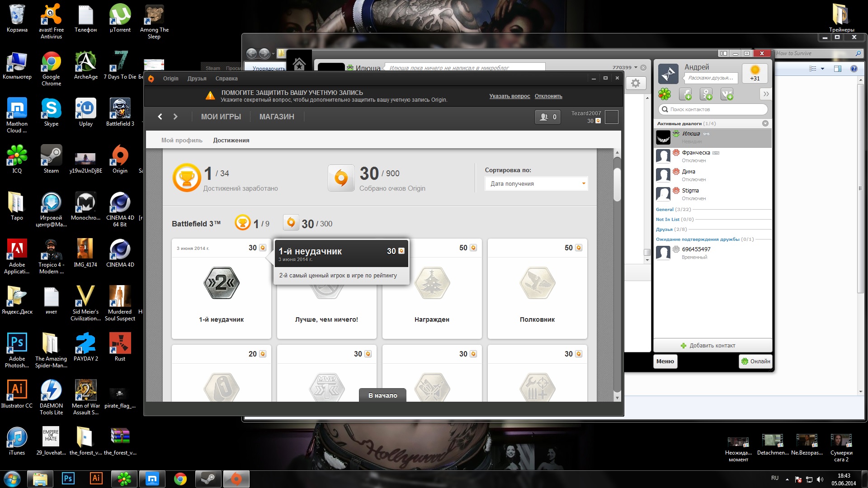Open the Награжден achievement badge
Viewport: 868px width, 488px height.
(x=432, y=283)
